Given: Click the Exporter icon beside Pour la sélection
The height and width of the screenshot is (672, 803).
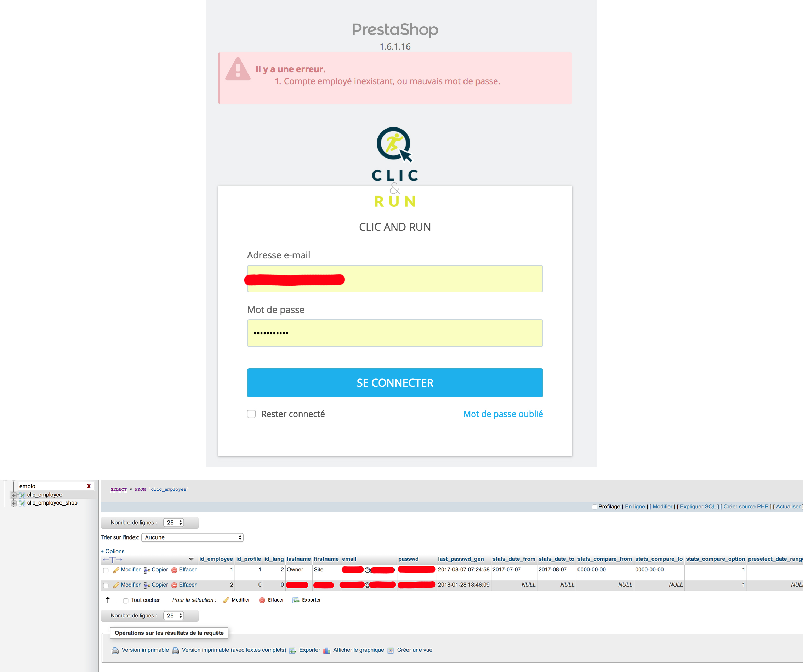Looking at the screenshot, I should [x=296, y=600].
